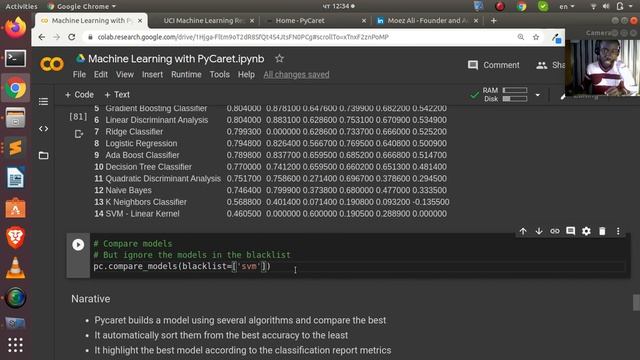
Task: Add a new Text cell
Action: pos(117,95)
